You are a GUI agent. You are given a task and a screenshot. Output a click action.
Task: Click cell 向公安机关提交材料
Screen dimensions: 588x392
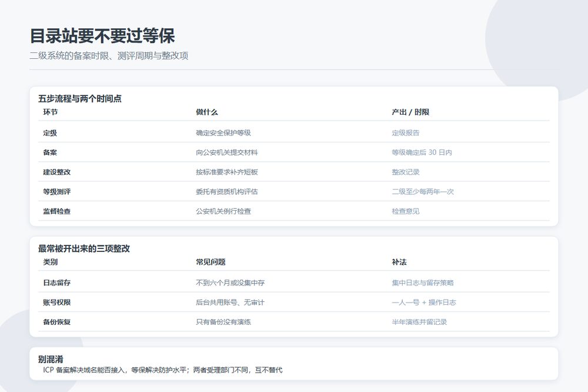(226, 152)
